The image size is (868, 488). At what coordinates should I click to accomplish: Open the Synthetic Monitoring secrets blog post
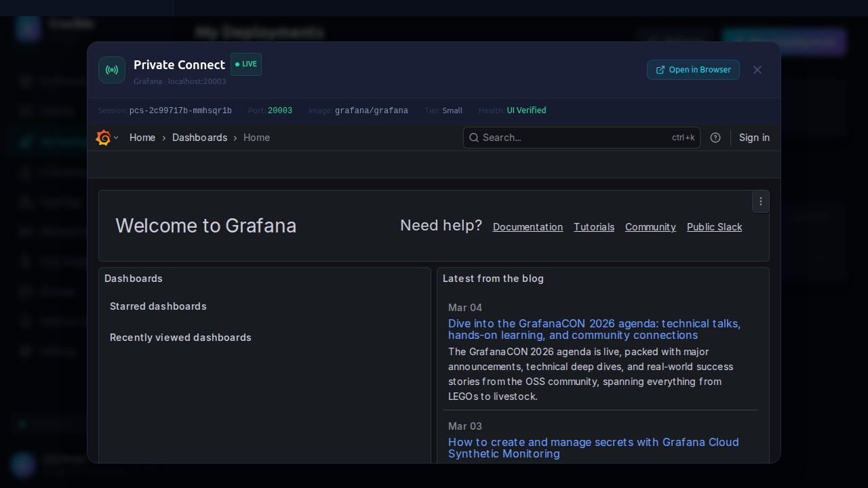(593, 448)
